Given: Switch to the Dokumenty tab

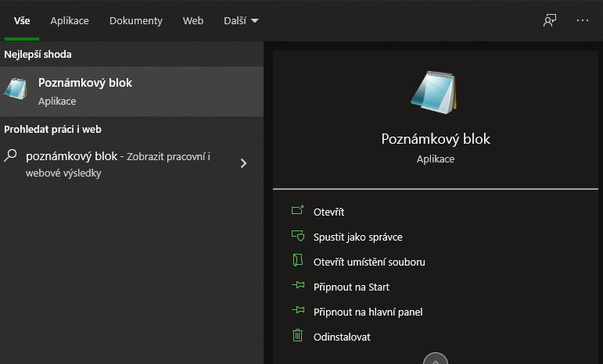Looking at the screenshot, I should click(135, 20).
